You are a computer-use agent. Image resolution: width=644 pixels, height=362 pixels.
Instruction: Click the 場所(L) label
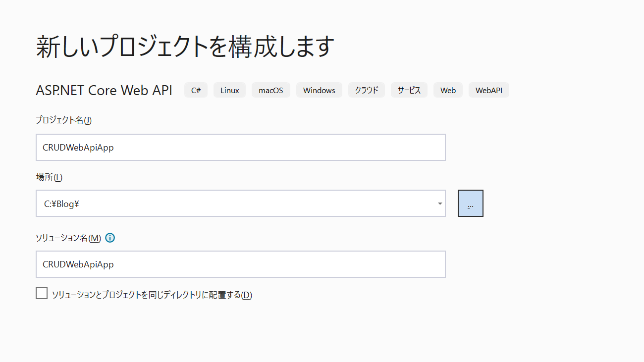click(49, 177)
